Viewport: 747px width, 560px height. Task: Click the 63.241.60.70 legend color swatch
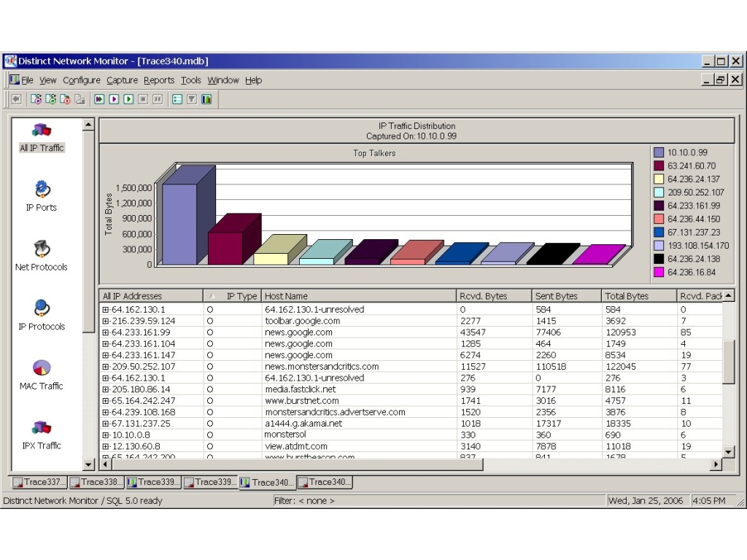pos(659,166)
